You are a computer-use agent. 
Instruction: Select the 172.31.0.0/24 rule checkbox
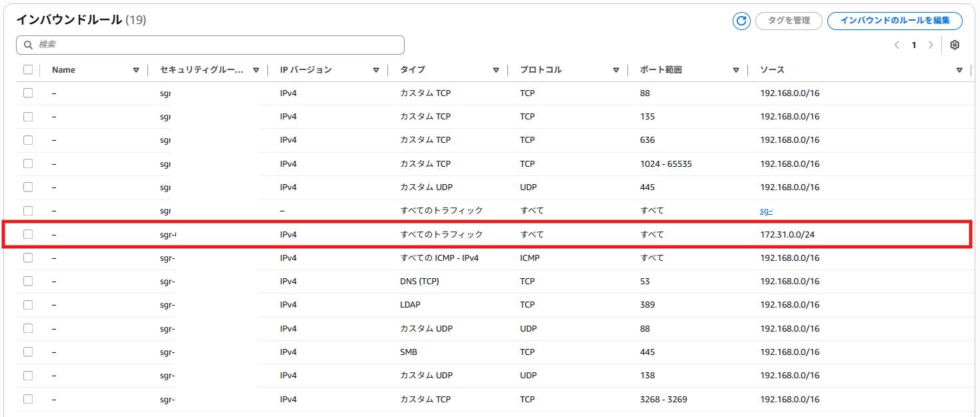click(28, 234)
